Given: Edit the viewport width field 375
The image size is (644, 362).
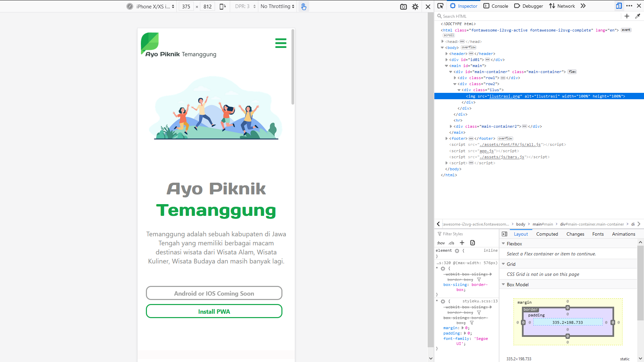Looking at the screenshot, I should click(186, 6).
